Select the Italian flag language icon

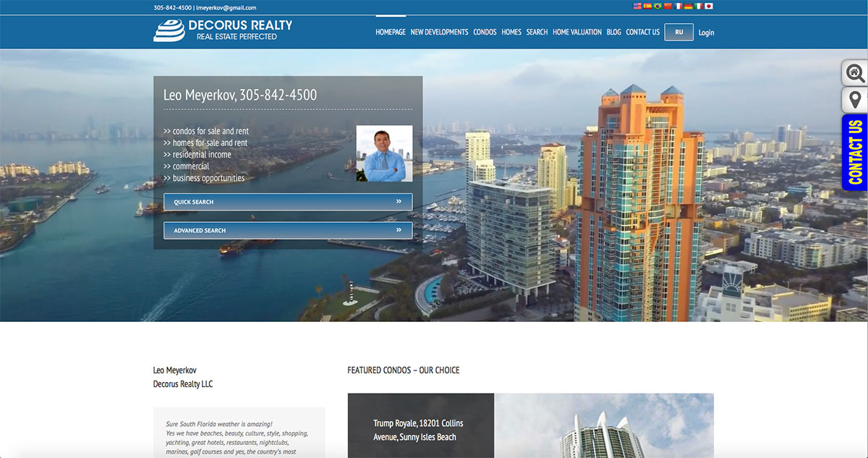click(x=699, y=6)
